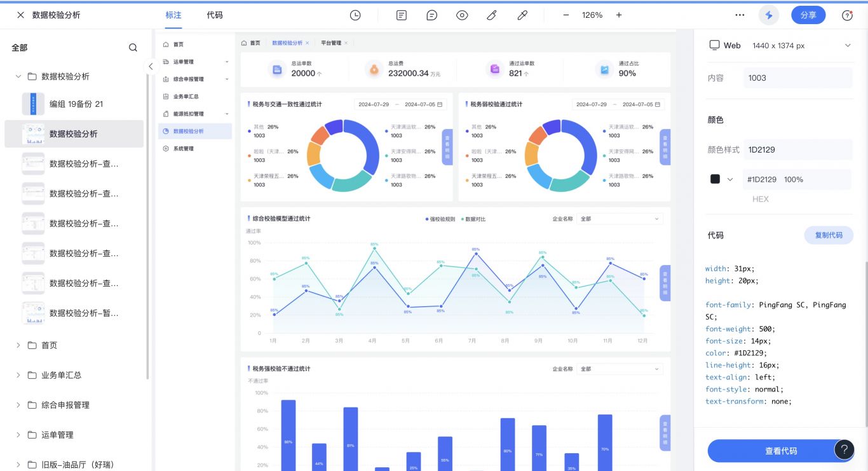868x471 pixels.
Task: Expand the 业务单汇总 folder
Action: click(x=18, y=375)
